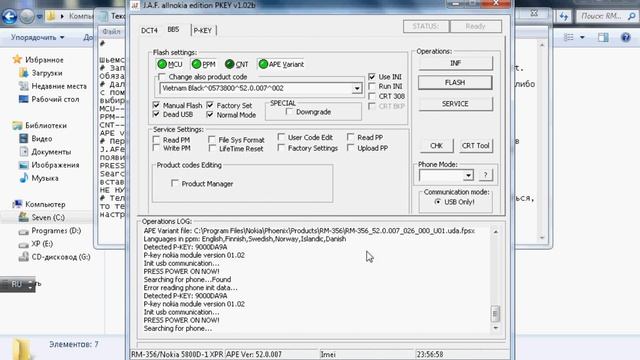Enable Read PM checkbox
640x360 pixels.
pos(156,140)
